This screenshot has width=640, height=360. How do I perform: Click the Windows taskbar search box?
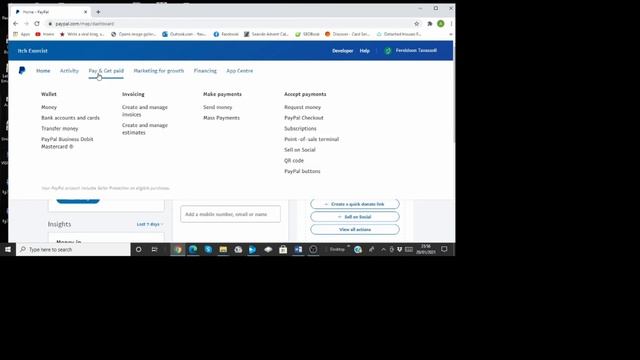pos(73,249)
